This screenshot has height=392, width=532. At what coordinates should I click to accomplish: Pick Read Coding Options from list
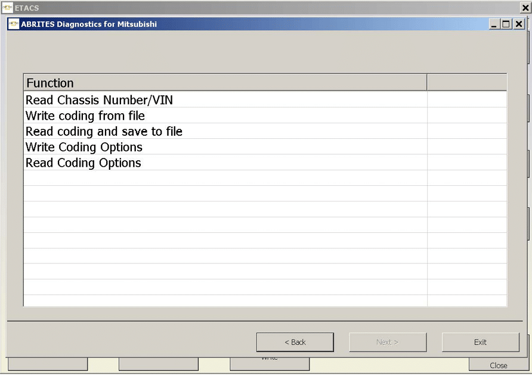[83, 163]
